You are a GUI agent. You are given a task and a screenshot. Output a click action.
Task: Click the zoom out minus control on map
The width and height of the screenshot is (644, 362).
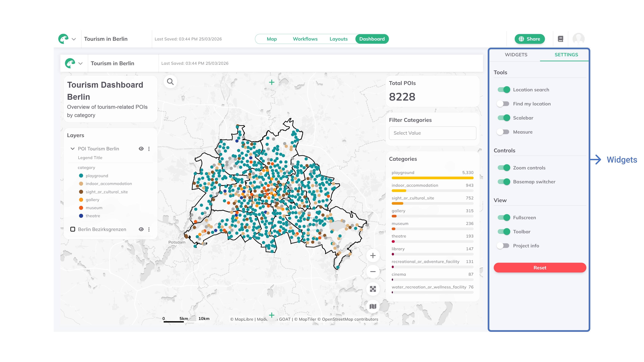click(373, 271)
